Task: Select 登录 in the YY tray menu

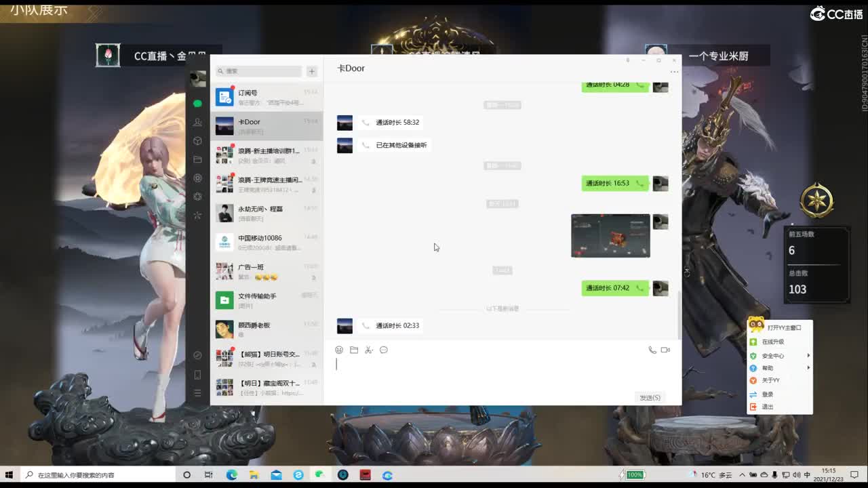Action: pos(780,394)
